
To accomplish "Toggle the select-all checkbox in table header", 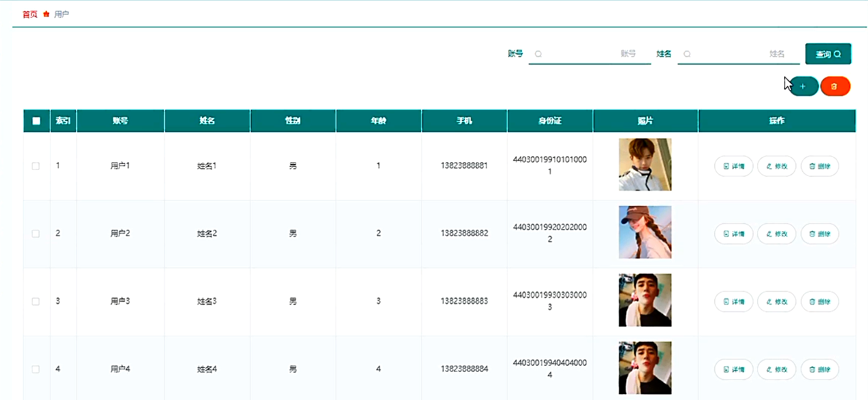I will (36, 120).
